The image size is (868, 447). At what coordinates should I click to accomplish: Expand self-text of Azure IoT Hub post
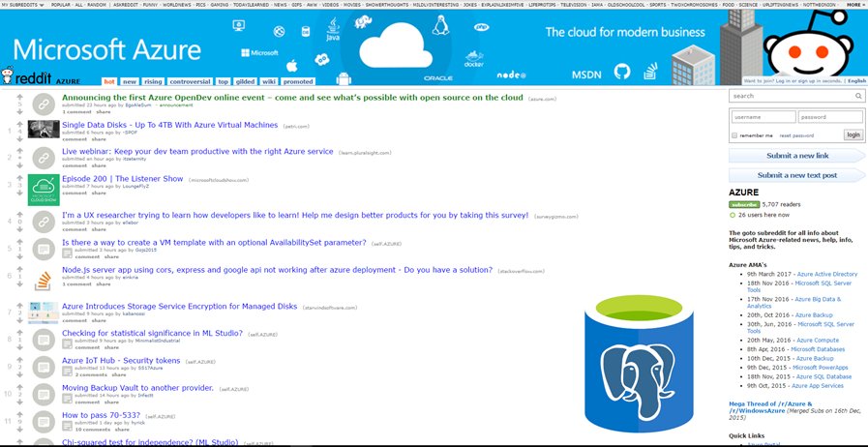[x=67, y=372]
